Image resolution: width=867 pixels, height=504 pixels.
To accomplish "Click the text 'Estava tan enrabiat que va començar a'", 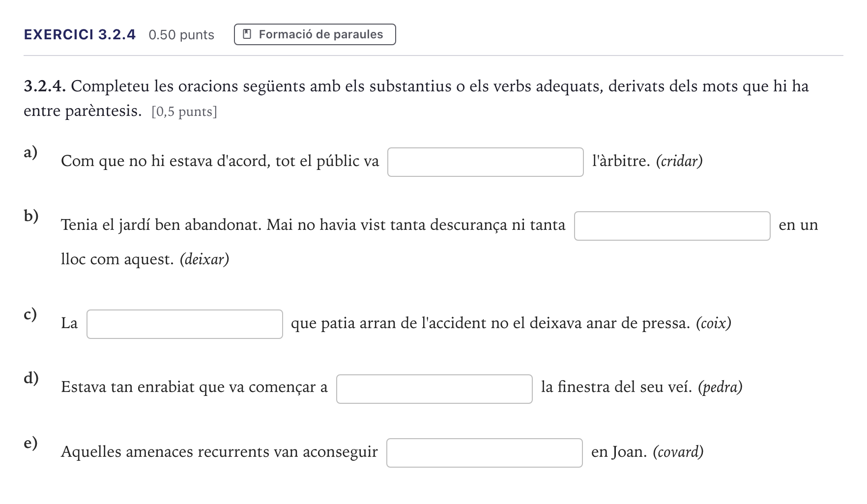I will pyautogui.click(x=194, y=388).
